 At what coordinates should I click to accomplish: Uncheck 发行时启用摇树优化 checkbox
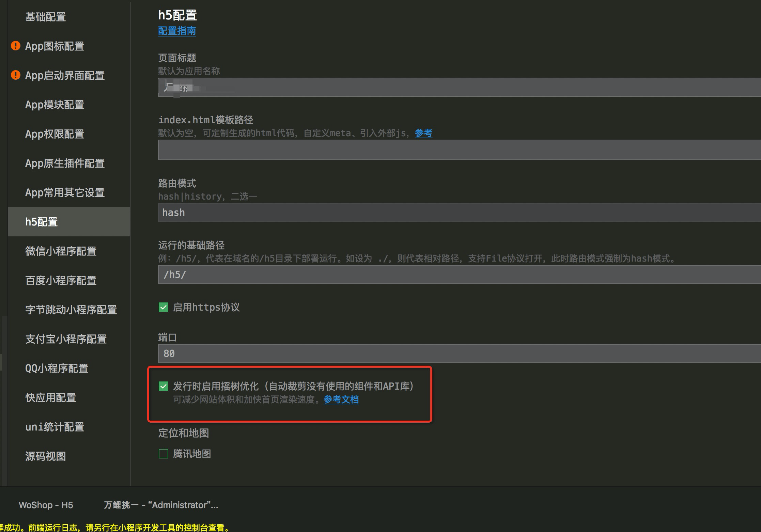pyautogui.click(x=164, y=386)
